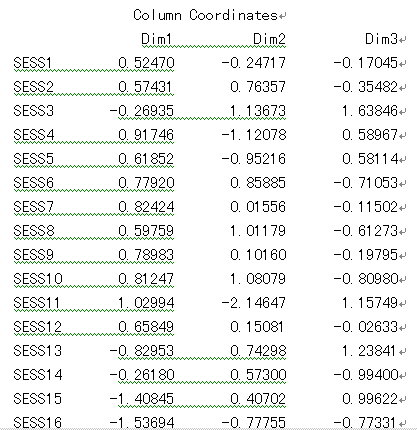Click the SESS7 row label

pos(33,207)
